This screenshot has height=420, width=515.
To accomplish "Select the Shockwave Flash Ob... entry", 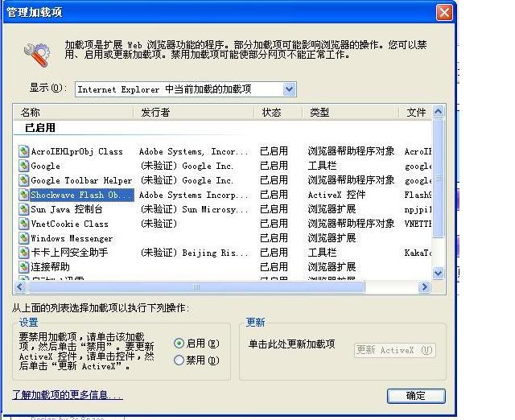I will pos(82,195).
